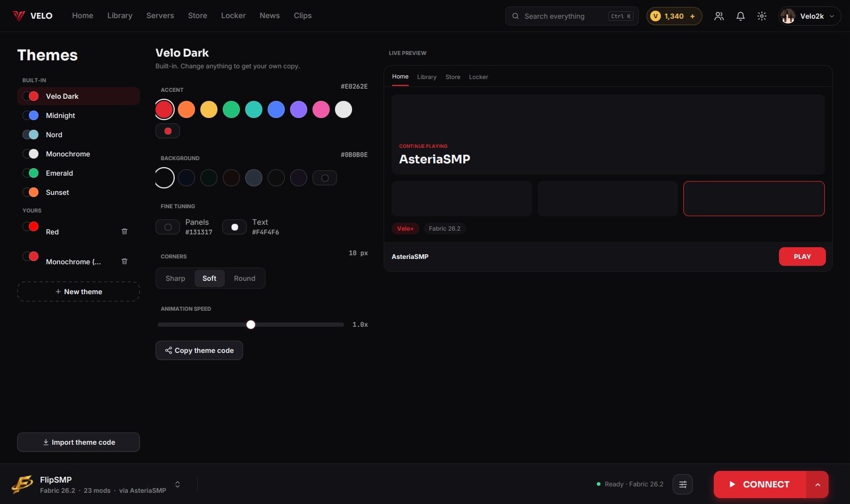Delete the Red theme with trash icon

point(124,232)
